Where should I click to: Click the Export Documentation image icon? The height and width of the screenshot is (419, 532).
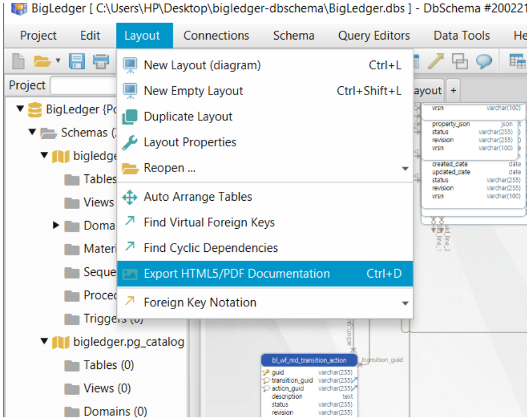[130, 274]
